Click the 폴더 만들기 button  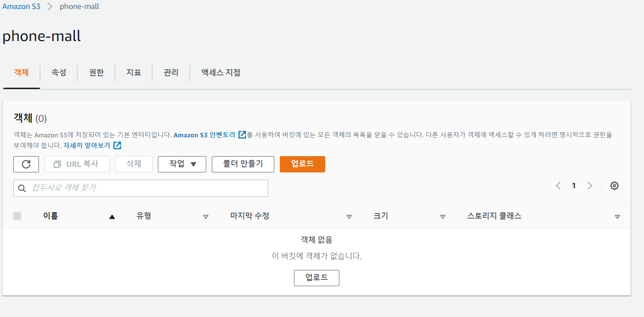243,164
